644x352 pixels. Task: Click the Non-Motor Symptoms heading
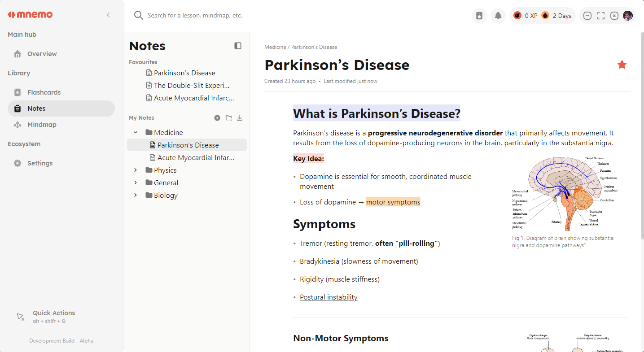pyautogui.click(x=341, y=338)
